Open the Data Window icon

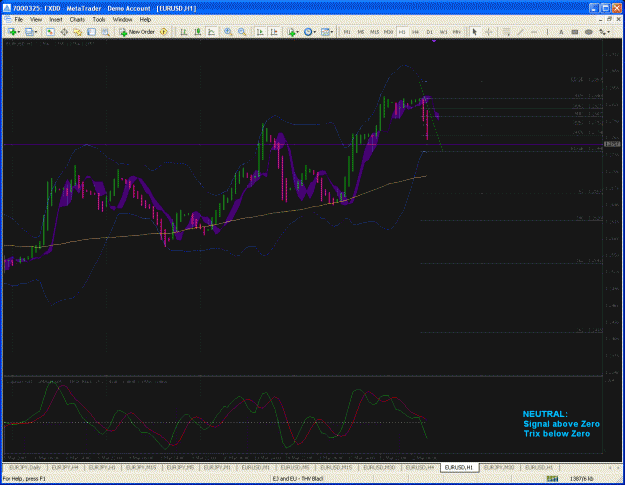[x=64, y=32]
